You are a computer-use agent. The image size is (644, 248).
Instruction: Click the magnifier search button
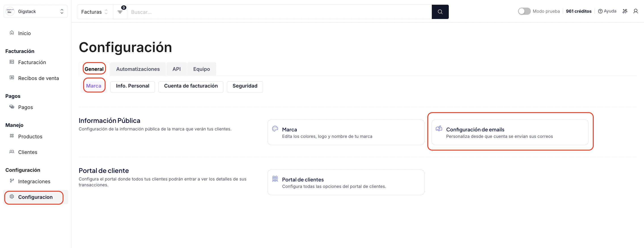440,12
